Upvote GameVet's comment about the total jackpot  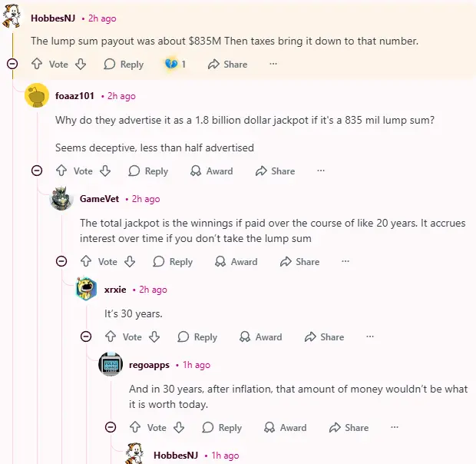pyautogui.click(x=86, y=262)
